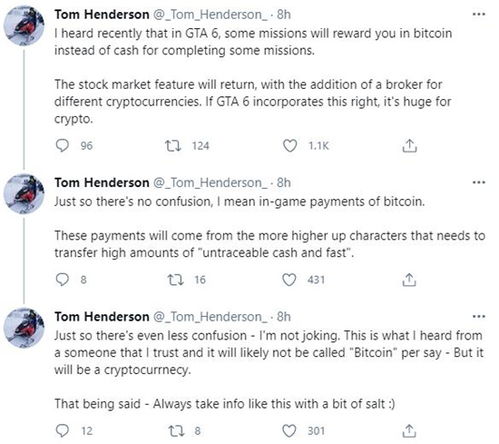Open the 8h timestamp on the third tweet
The height and width of the screenshot is (444, 499).
(x=284, y=316)
